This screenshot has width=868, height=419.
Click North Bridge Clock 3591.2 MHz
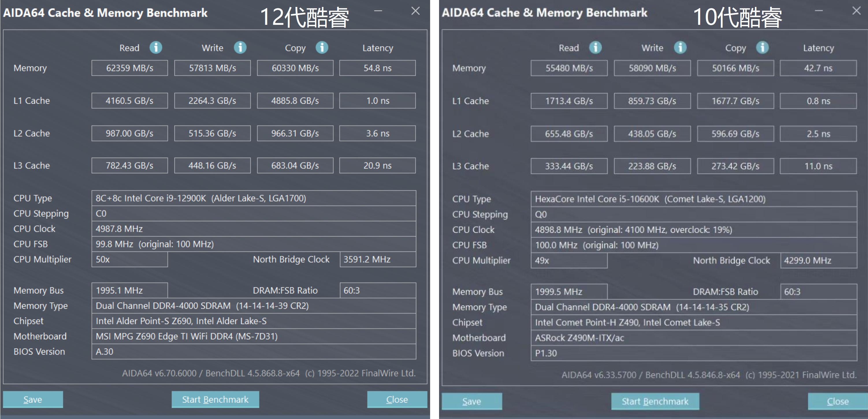(378, 259)
